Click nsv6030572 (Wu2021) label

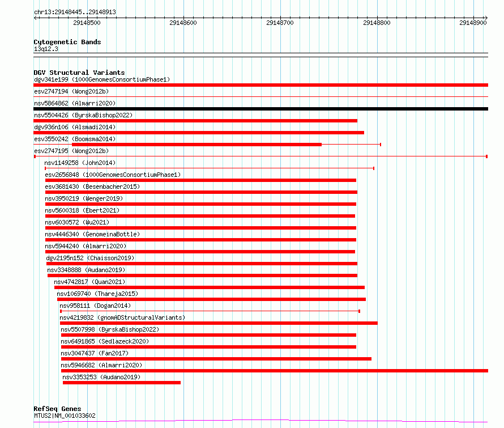pos(77,222)
